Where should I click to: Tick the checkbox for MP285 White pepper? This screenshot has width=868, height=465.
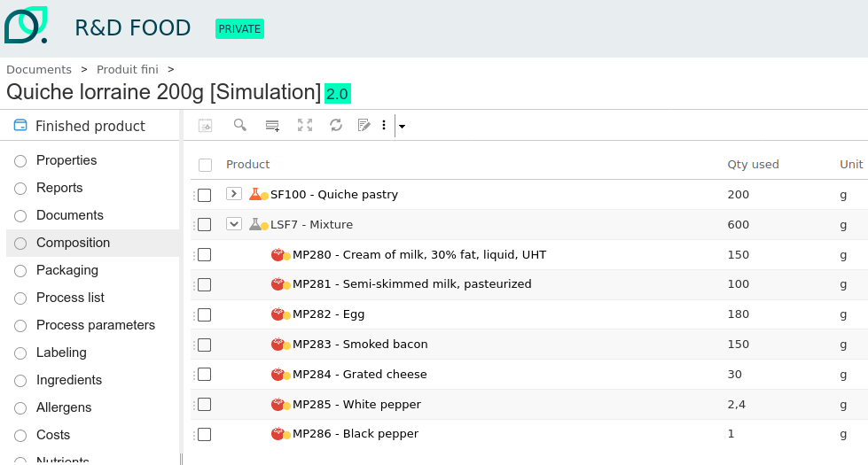pos(204,405)
